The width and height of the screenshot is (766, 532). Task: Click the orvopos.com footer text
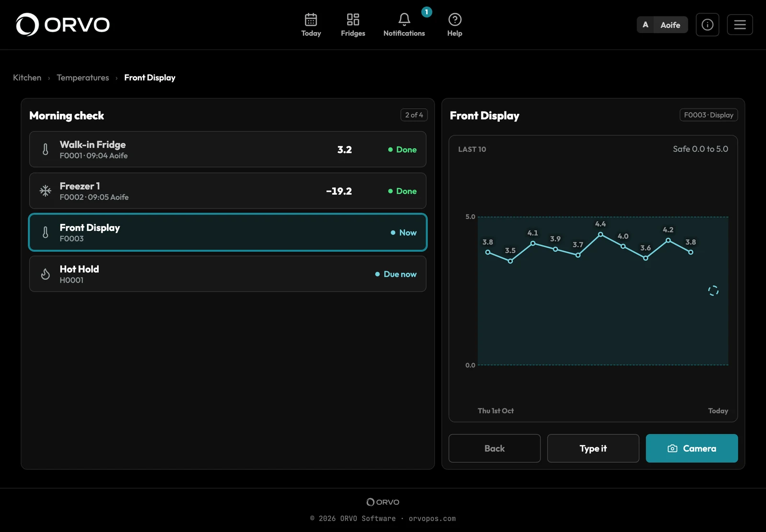pos(432,519)
